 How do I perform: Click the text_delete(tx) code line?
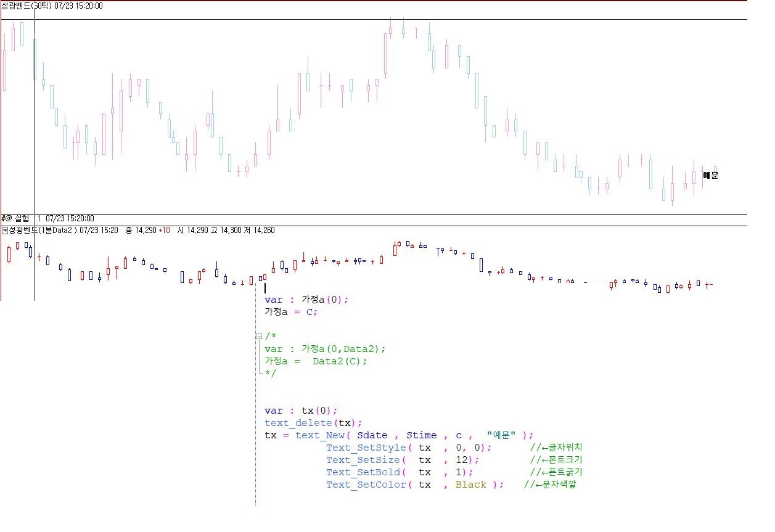[313, 423]
